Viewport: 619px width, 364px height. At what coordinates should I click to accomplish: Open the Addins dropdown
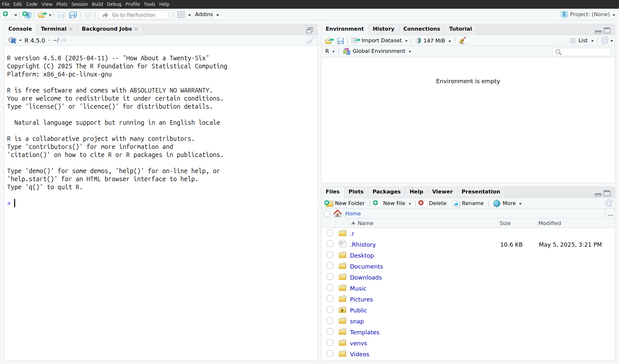pos(207,15)
